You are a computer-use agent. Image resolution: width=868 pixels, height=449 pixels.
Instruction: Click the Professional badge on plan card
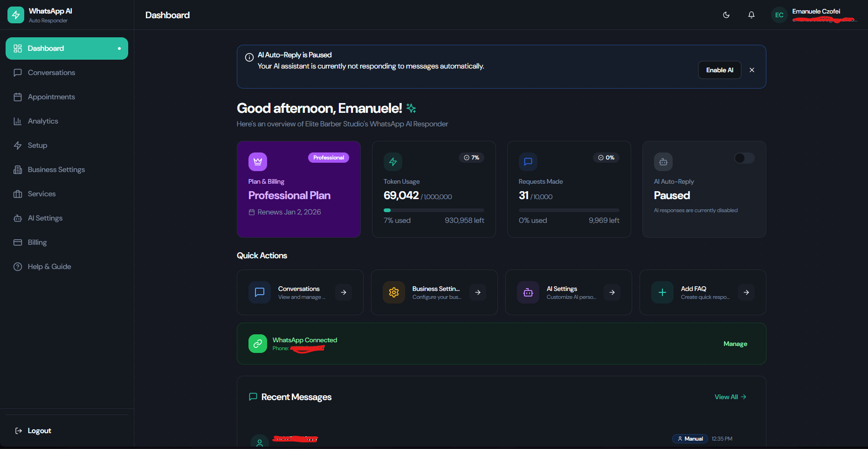click(x=329, y=158)
